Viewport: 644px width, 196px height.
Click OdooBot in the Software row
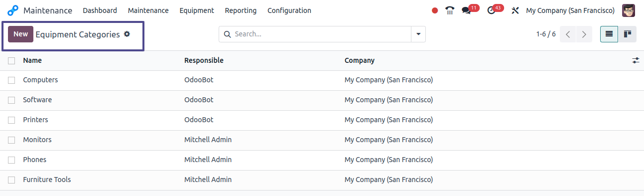(199, 100)
